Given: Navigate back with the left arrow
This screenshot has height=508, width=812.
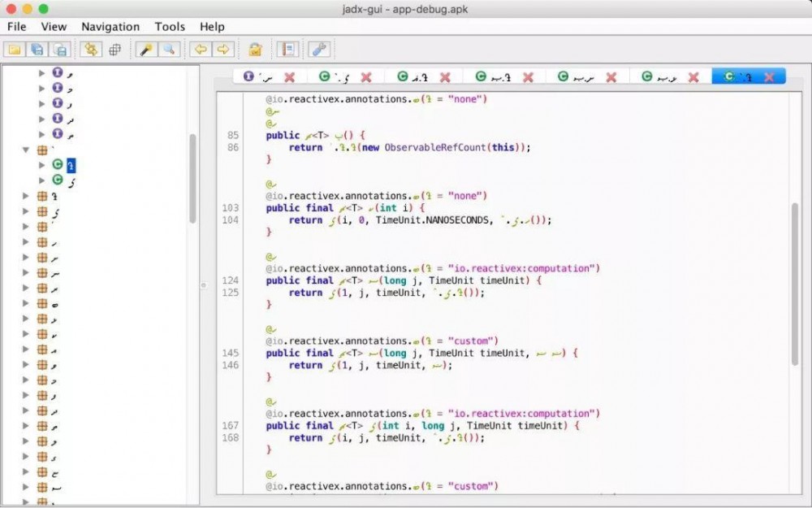Looking at the screenshot, I should (x=201, y=50).
